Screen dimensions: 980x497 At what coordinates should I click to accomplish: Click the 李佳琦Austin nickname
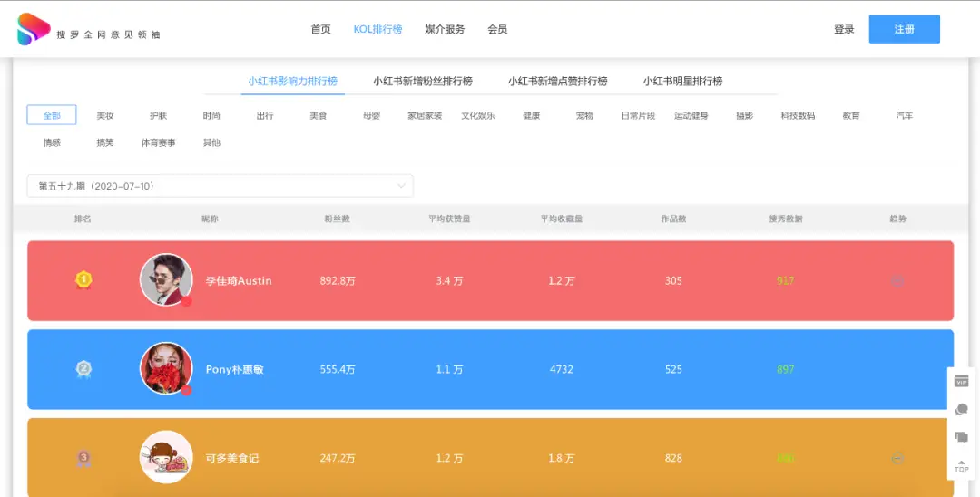(239, 281)
